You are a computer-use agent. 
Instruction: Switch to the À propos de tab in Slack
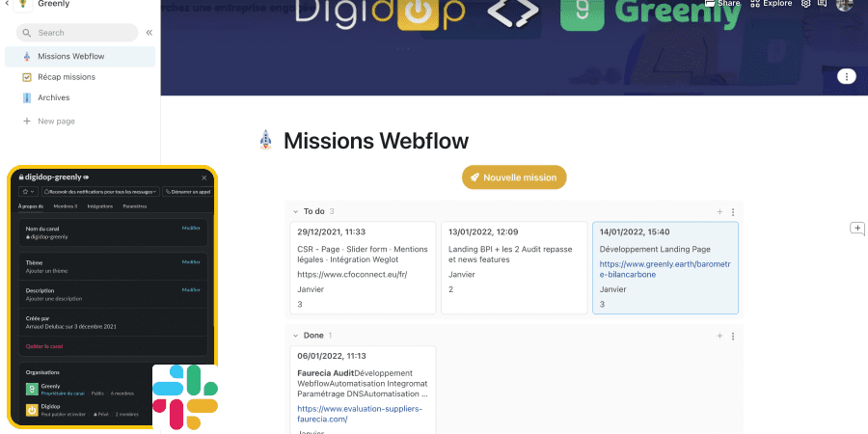[31, 206]
